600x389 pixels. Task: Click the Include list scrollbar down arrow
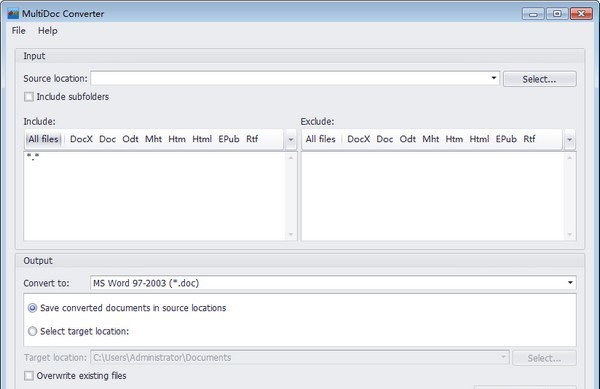291,234
